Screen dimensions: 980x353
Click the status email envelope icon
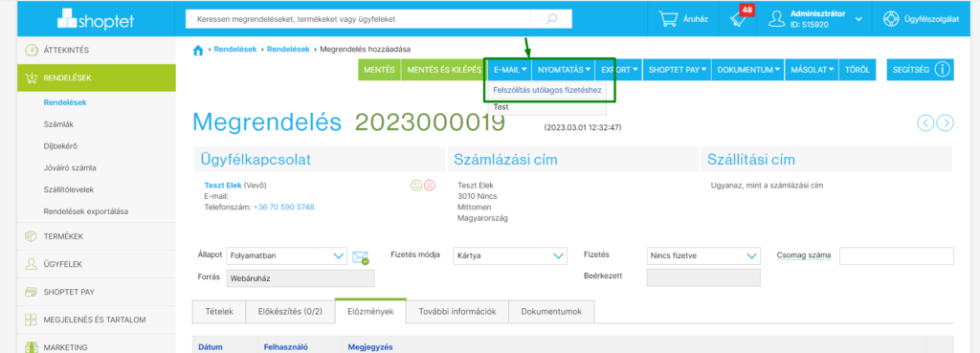click(x=361, y=257)
